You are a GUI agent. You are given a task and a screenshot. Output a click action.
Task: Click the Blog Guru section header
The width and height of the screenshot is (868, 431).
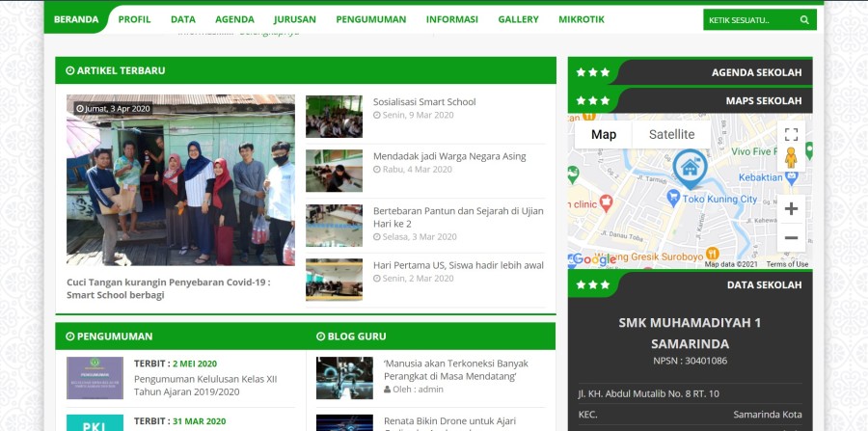pos(351,337)
